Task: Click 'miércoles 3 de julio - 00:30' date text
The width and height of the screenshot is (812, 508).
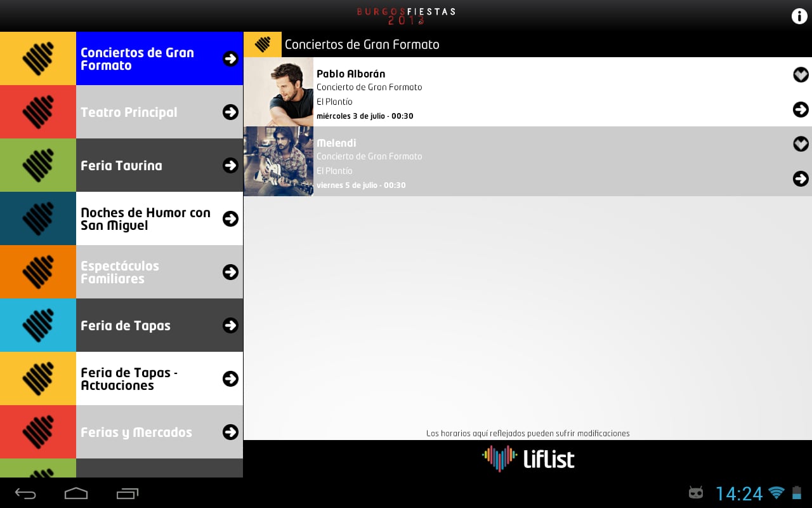Action: pyautogui.click(x=365, y=116)
